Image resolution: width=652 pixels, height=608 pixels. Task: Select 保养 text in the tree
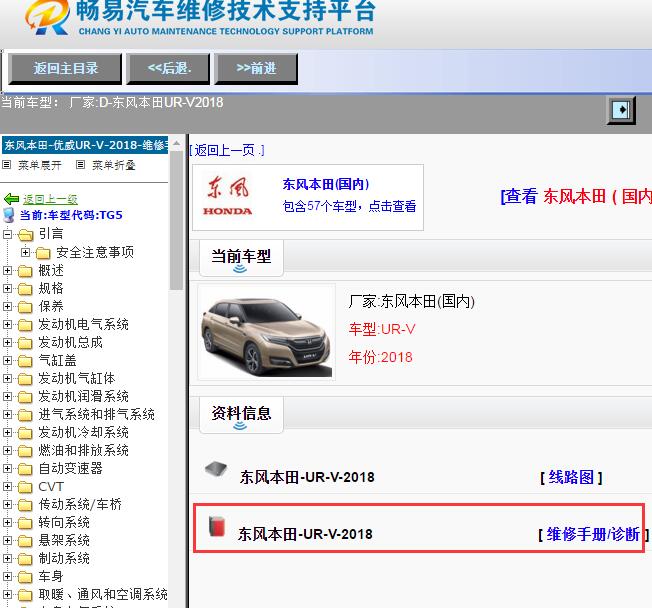click(51, 306)
